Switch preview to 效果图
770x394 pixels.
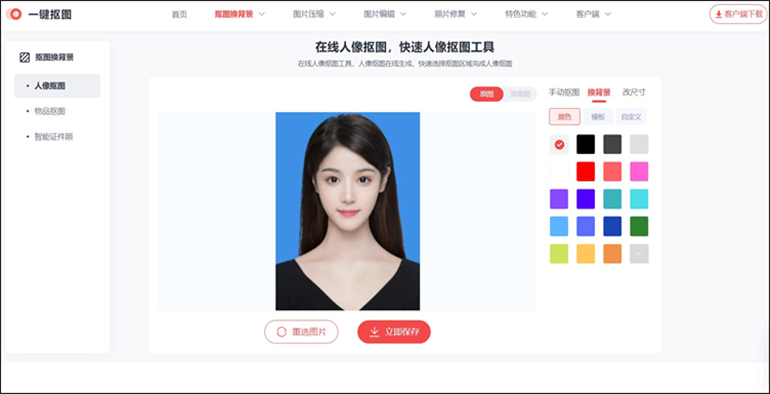point(520,94)
